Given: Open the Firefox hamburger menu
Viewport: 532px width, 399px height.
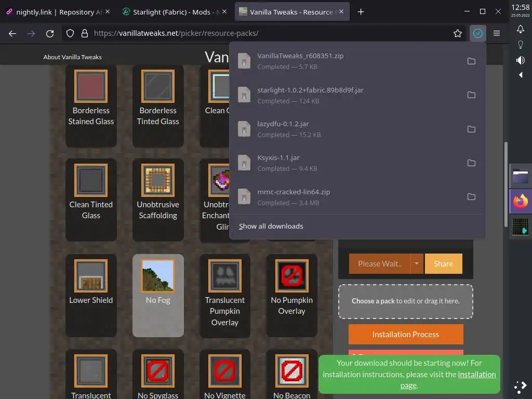Looking at the screenshot, I should [496, 33].
